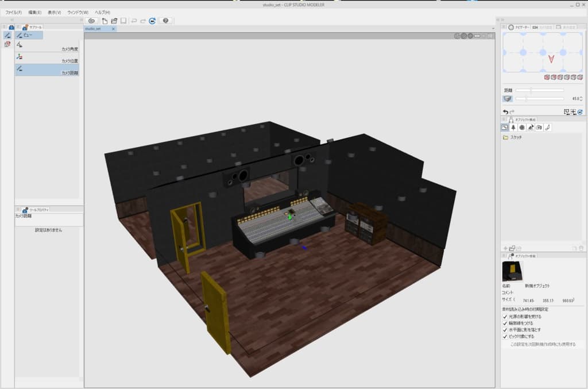Open the ファイル(F) menu
588x389 pixels.
14,12
